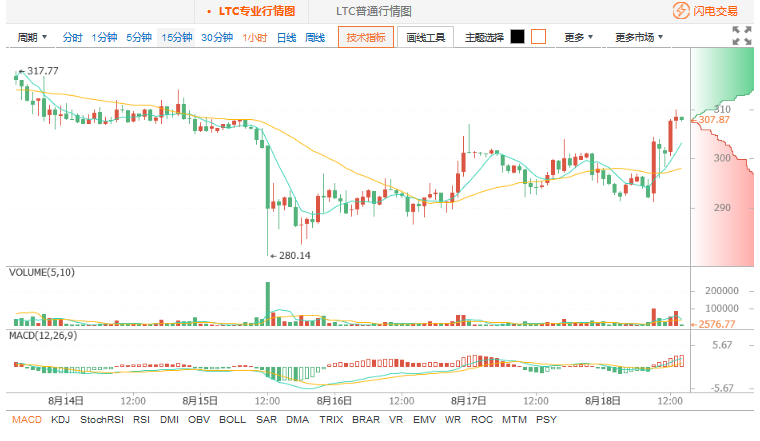The width and height of the screenshot is (760, 441).
Task: Select the 分时 time-share view
Action: pyautogui.click(x=72, y=38)
